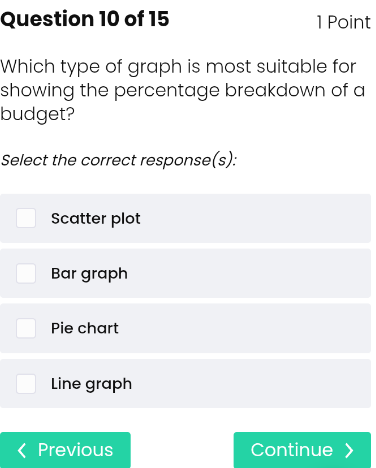Tick the Bar graph checkbox
Viewport: 376px width, 468px height.
pos(26,273)
